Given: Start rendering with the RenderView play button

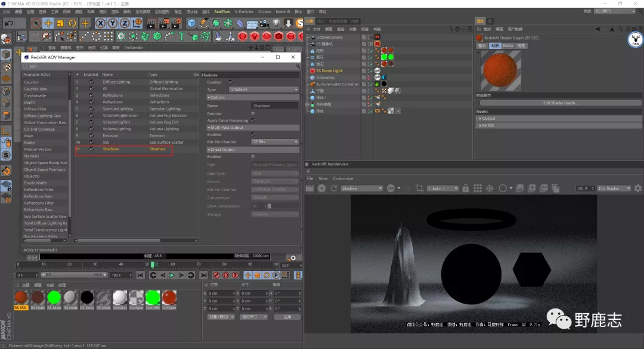Looking at the screenshot, I should (x=321, y=189).
